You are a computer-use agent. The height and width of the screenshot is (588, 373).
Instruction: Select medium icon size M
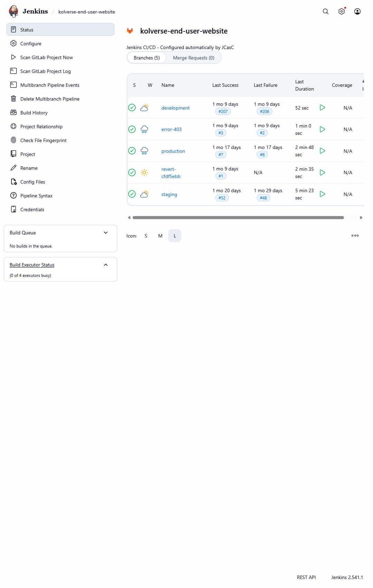[160, 236]
